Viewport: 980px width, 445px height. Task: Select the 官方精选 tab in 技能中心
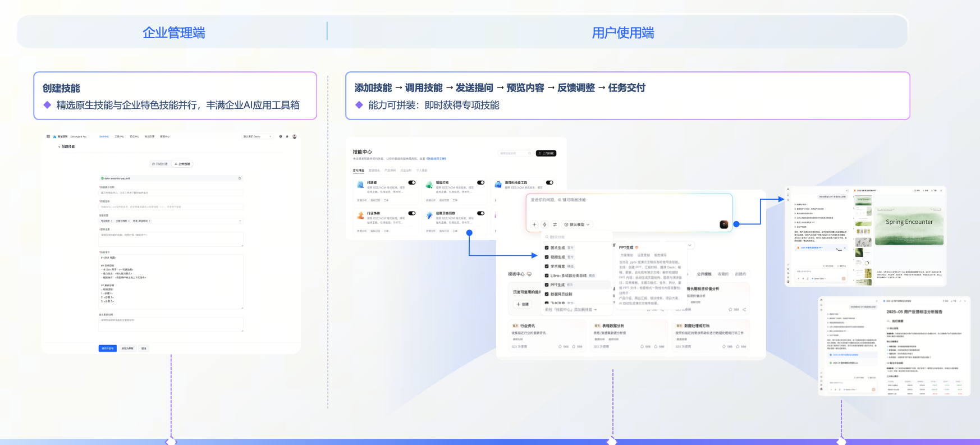(x=358, y=170)
